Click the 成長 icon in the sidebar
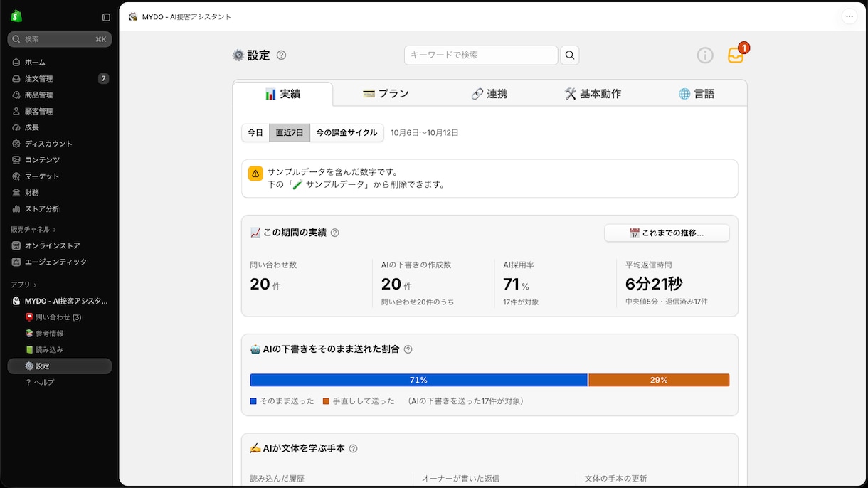868x488 pixels. (16, 128)
